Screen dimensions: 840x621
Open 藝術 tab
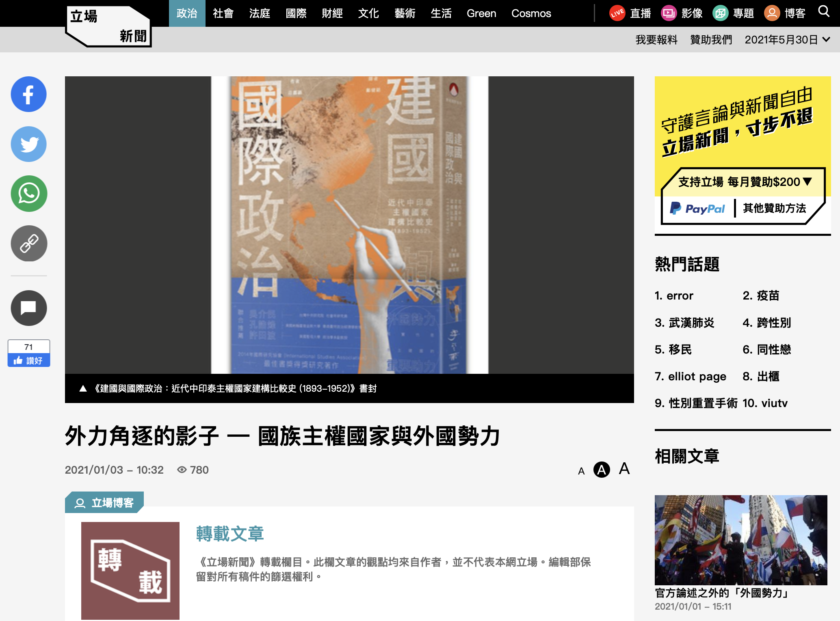coord(405,13)
